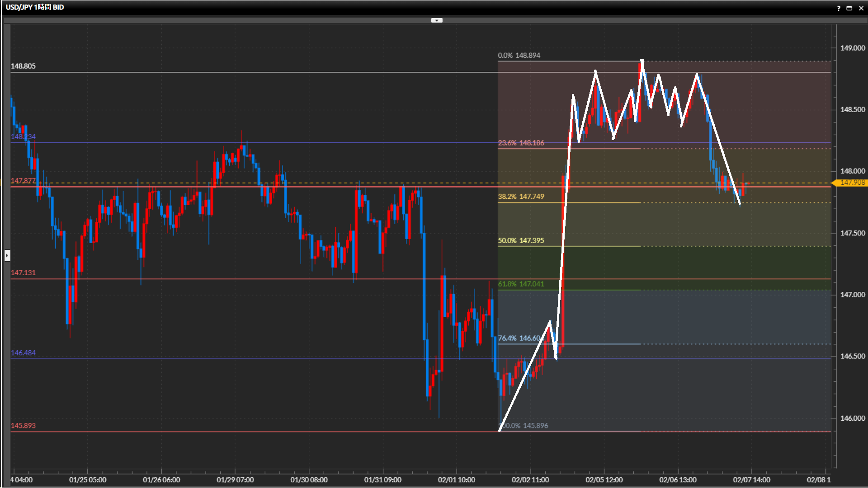
Task: Select the 50.0% 147.395 Fibonacci level
Action: (x=521, y=240)
